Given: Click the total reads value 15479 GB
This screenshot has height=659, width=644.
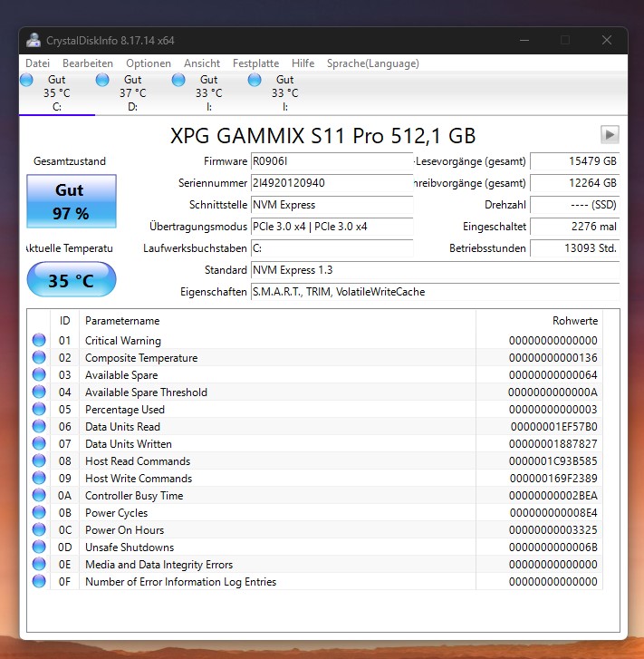Looking at the screenshot, I should (x=574, y=161).
